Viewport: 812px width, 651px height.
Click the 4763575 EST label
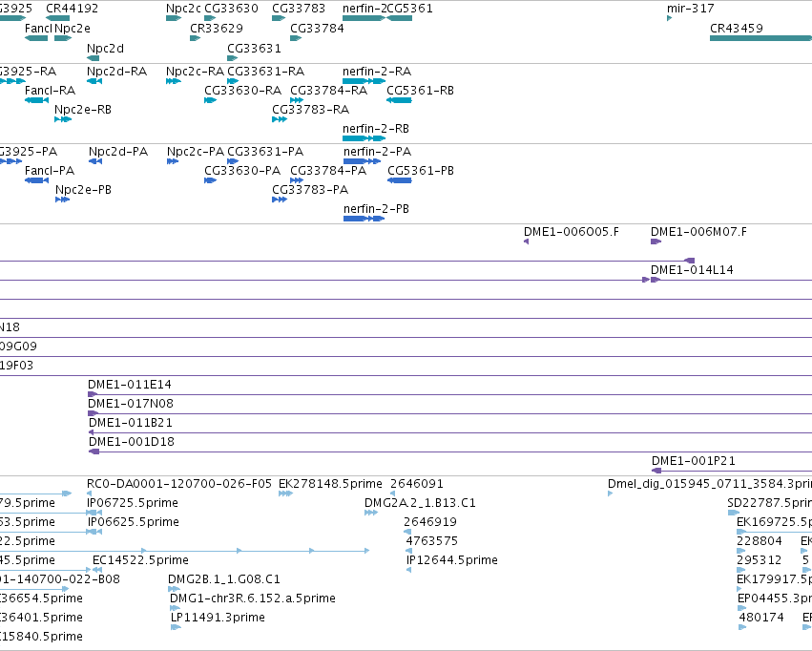tap(432, 540)
